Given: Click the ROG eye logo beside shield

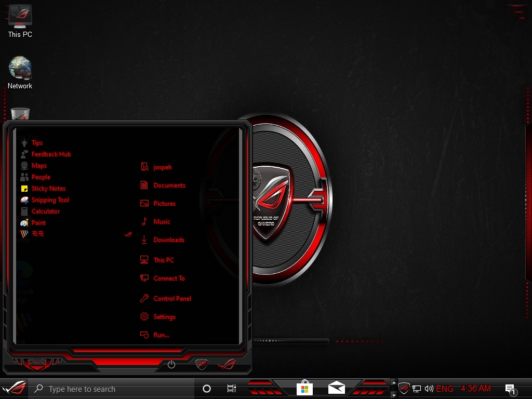Looking at the screenshot, I should point(227,364).
